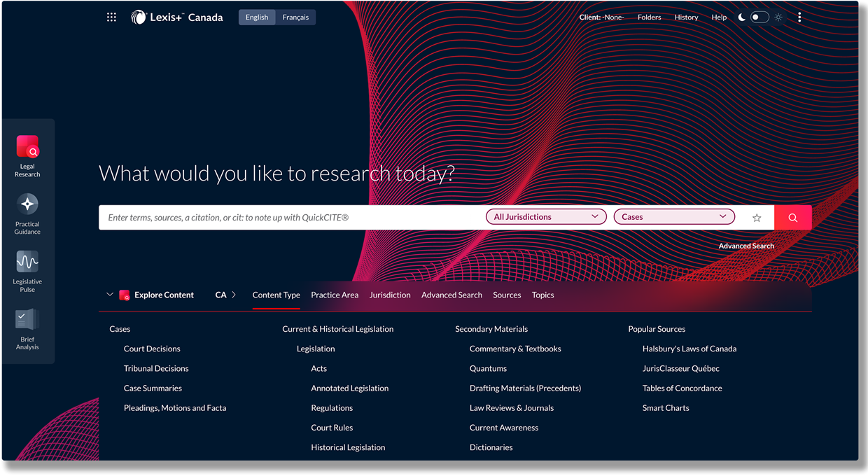The height and width of the screenshot is (476, 868).
Task: Open Case Summaries
Action: [153, 388]
